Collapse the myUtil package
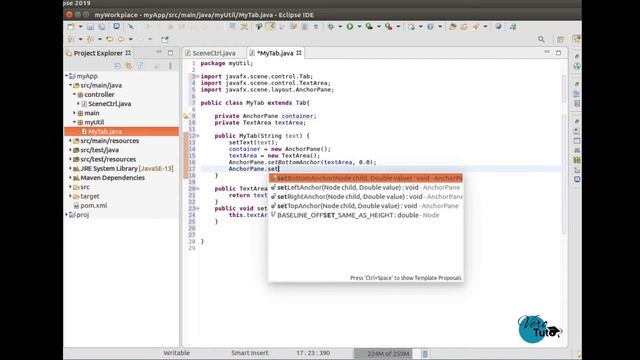Image resolution: width=640 pixels, height=360 pixels. (x=75, y=122)
